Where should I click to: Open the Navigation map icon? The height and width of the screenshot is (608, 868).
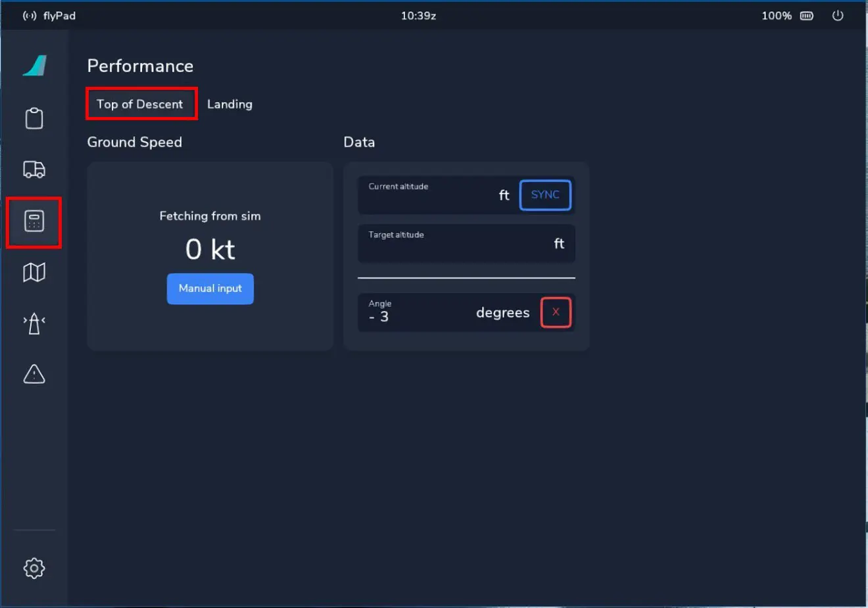(x=34, y=272)
